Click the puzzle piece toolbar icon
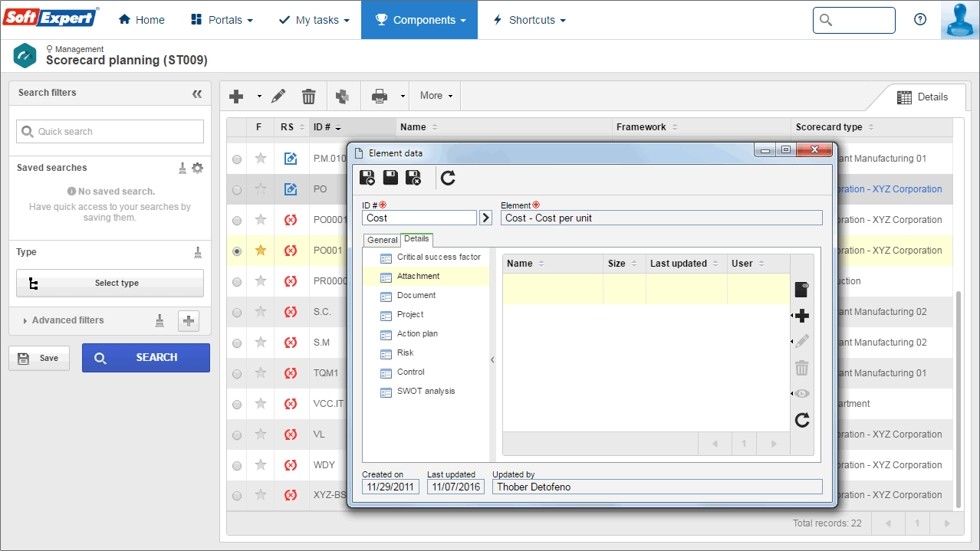980x551 pixels. pyautogui.click(x=342, y=96)
